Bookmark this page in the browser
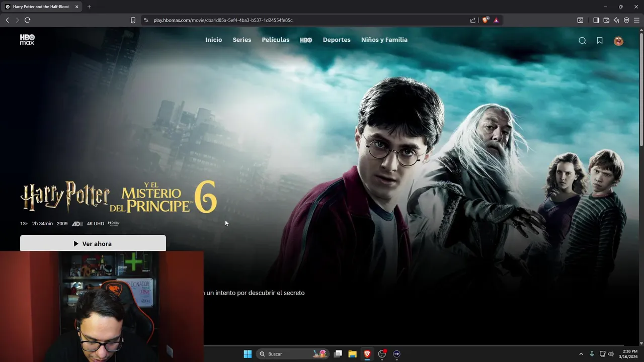 (x=133, y=20)
